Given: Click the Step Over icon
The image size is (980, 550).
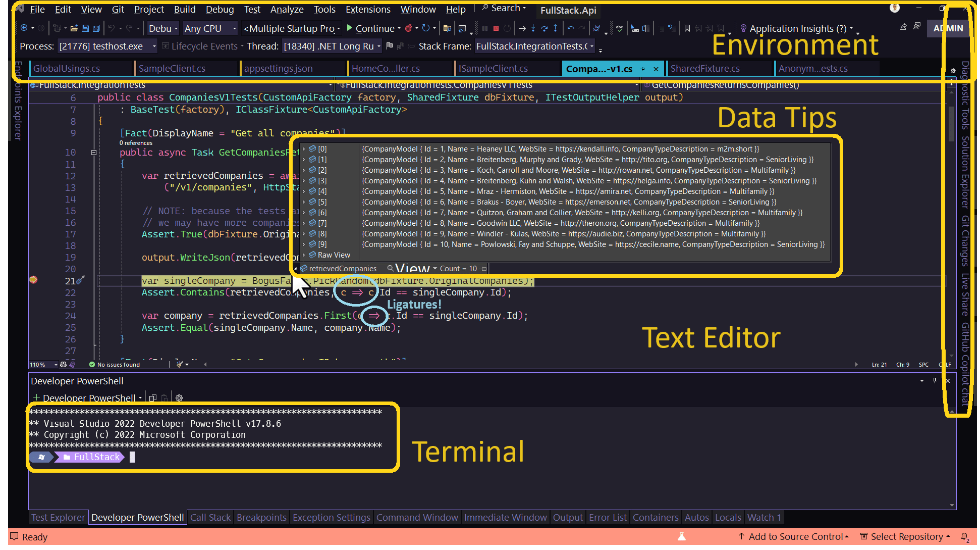Looking at the screenshot, I should [544, 29].
